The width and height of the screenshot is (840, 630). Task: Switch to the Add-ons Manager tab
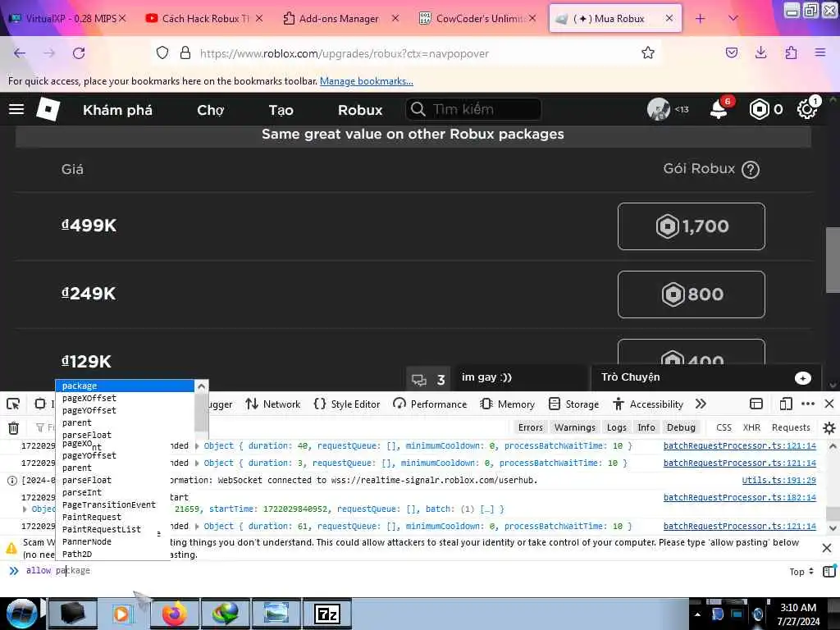tap(339, 19)
